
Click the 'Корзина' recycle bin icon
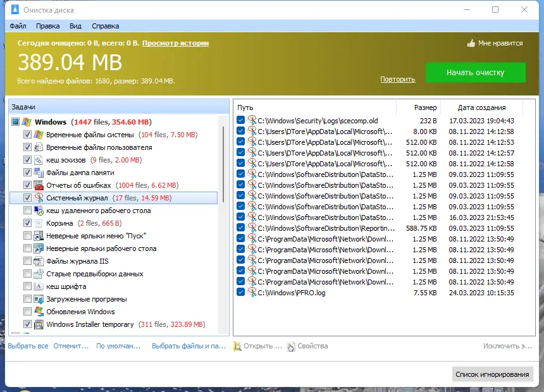point(39,223)
